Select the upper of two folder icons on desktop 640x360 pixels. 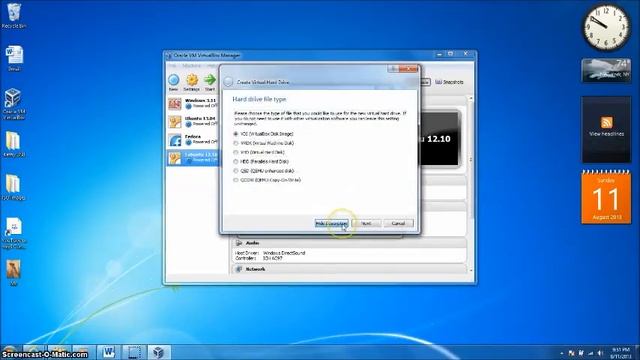click(x=13, y=144)
